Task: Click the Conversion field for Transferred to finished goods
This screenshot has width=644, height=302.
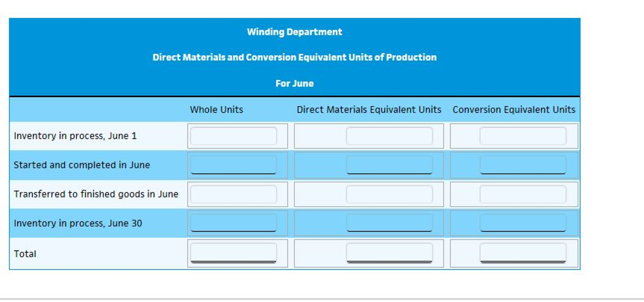Action: 523,194
